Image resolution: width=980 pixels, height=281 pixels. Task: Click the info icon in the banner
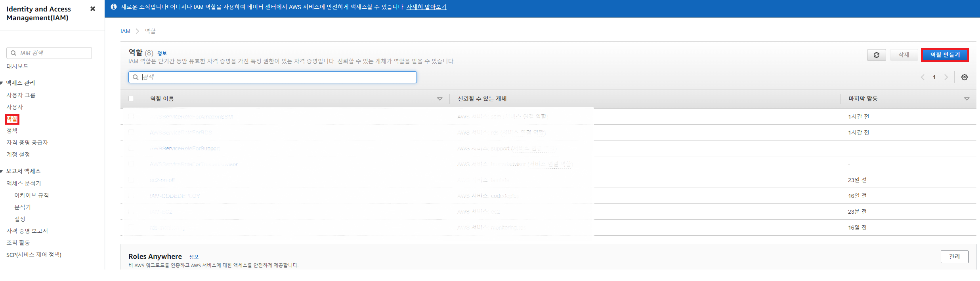point(114,7)
